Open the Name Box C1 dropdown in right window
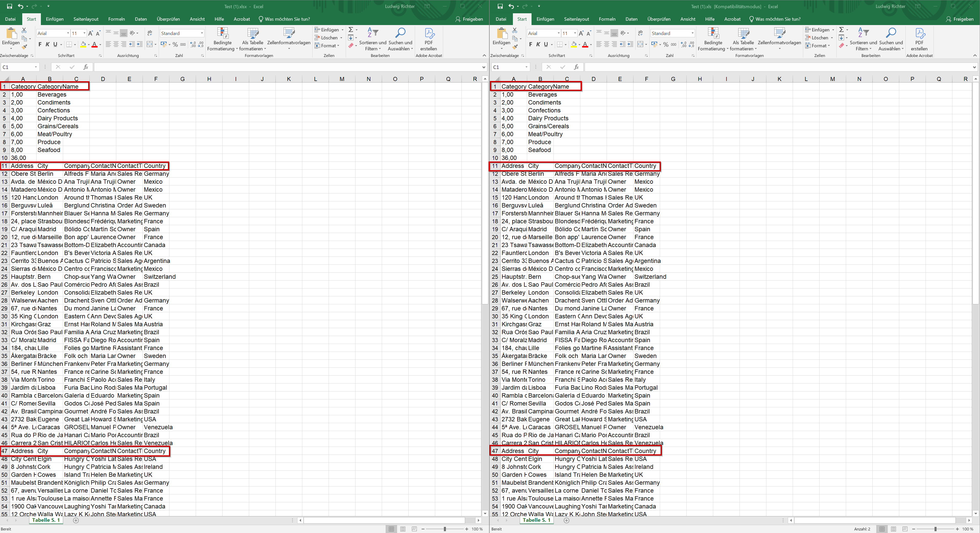 526,67
